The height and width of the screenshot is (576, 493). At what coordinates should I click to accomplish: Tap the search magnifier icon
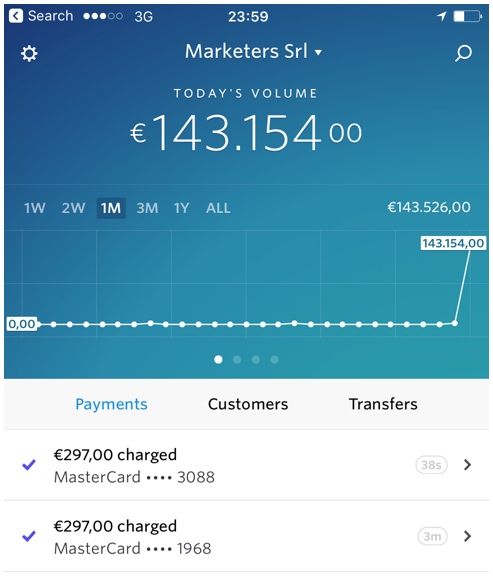point(463,54)
